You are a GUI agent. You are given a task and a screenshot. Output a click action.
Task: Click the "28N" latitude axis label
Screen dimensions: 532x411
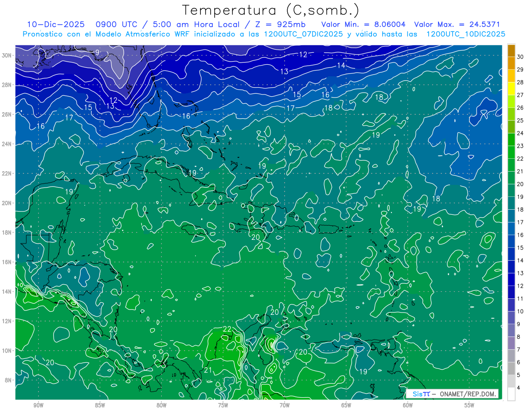point(8,85)
